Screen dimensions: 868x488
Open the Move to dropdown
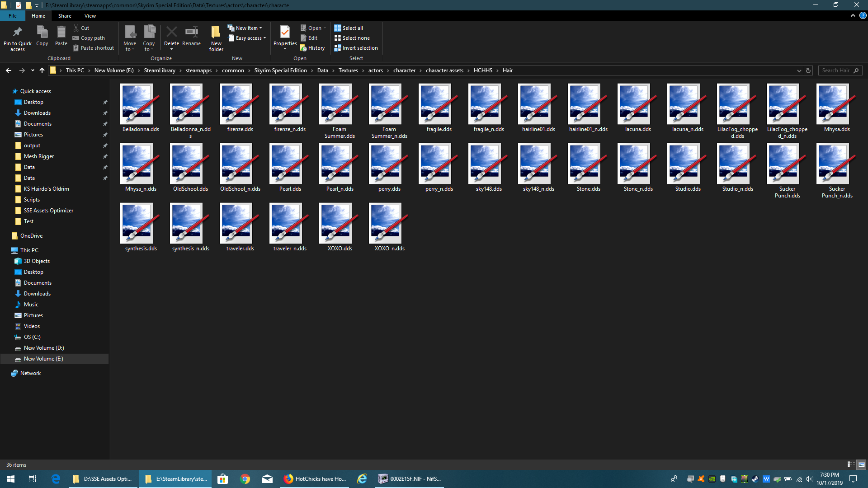(130, 38)
